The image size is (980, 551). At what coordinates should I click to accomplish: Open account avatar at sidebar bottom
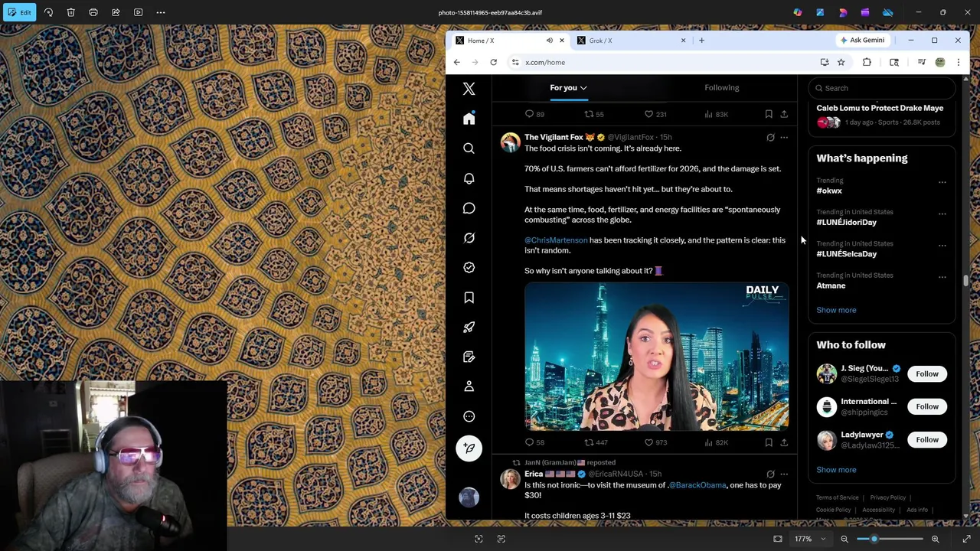coord(469,498)
